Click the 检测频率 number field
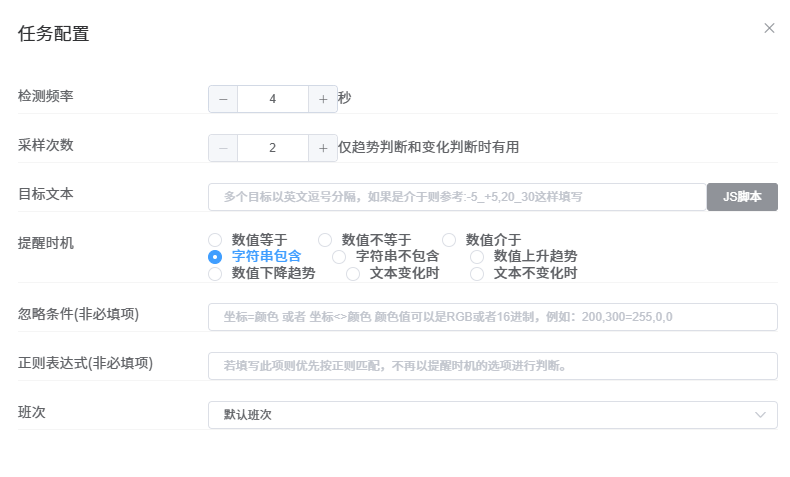 273,99
